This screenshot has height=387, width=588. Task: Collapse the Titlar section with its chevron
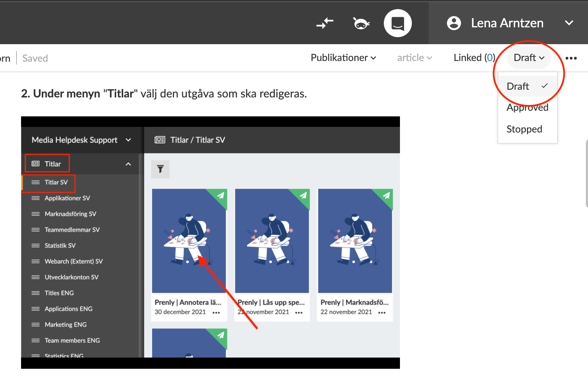(x=128, y=164)
